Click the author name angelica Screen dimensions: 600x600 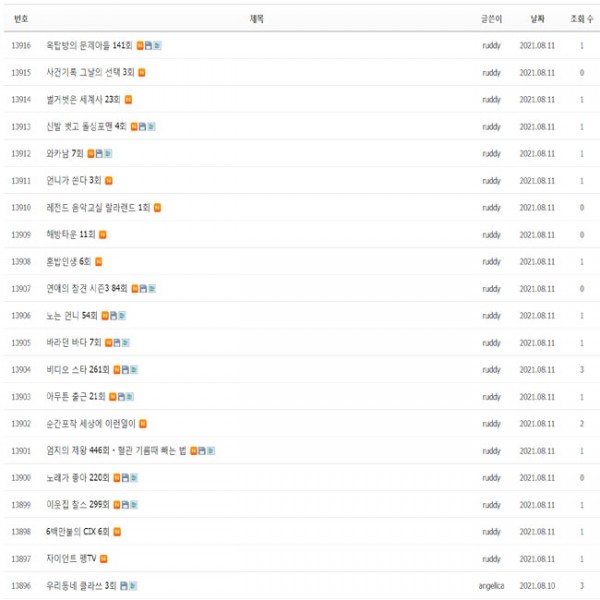click(x=490, y=585)
